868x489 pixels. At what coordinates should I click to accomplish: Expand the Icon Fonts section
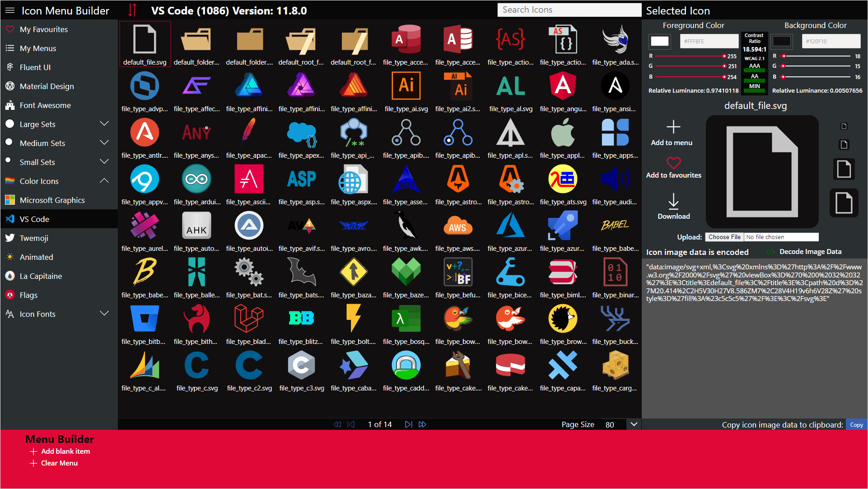click(104, 314)
